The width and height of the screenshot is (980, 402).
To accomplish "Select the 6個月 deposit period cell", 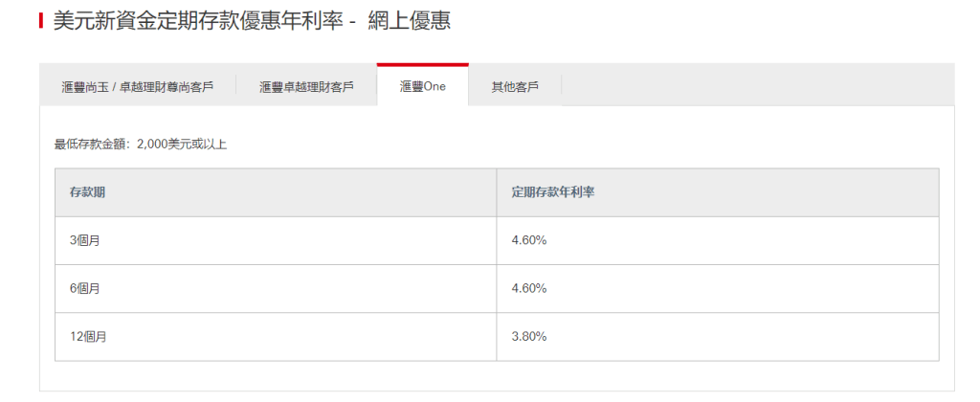I will pyautogui.click(x=85, y=288).
